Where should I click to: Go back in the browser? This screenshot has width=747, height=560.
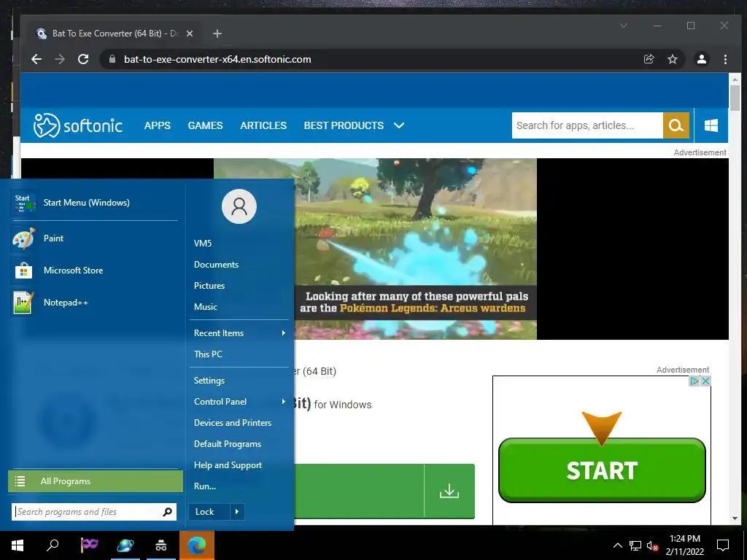(x=36, y=59)
